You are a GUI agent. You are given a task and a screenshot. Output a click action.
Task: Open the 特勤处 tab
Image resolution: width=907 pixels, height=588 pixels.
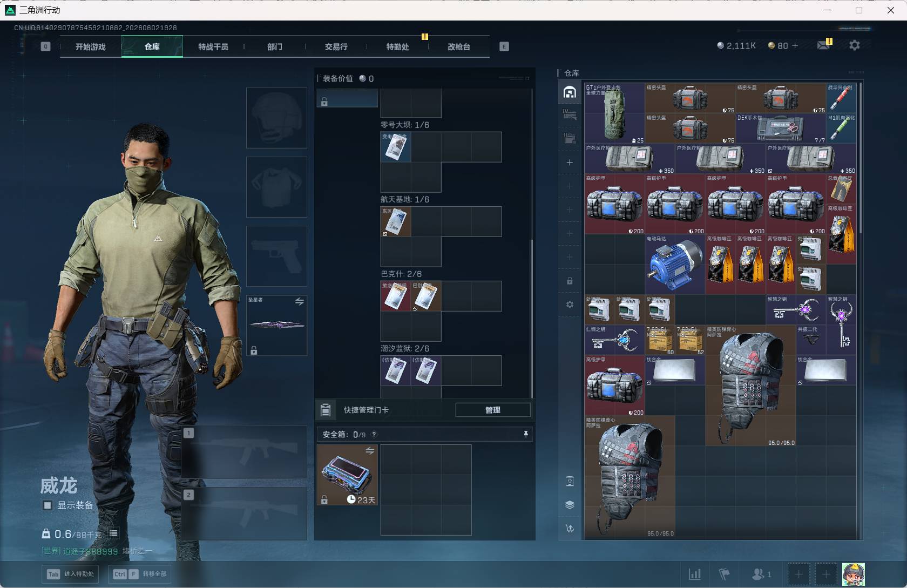coord(397,46)
